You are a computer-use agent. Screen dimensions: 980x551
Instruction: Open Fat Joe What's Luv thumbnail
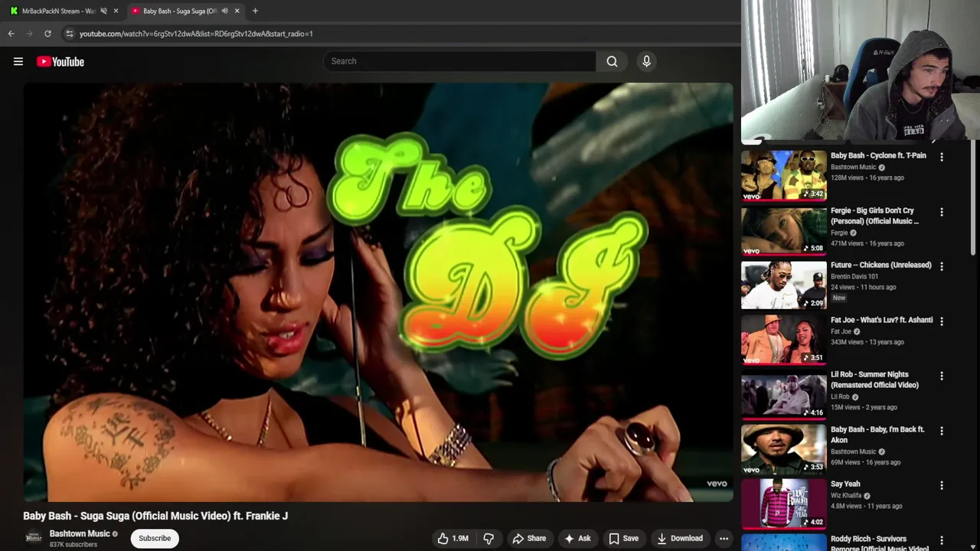click(x=783, y=340)
